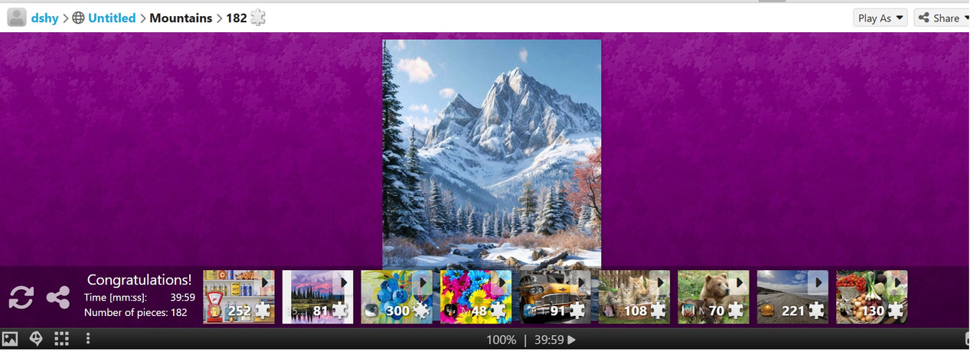This screenshot has height=355, width=980.
Task: Click the restart puzzle circular arrows icon
Action: (21, 297)
